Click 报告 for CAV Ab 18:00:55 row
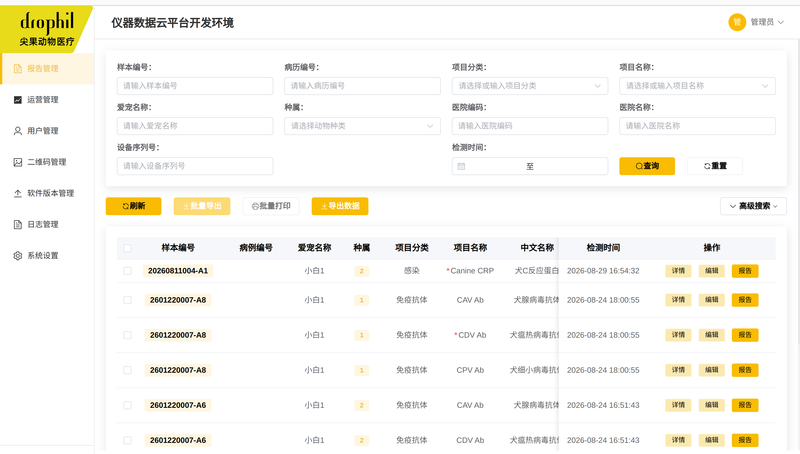 [x=745, y=300]
